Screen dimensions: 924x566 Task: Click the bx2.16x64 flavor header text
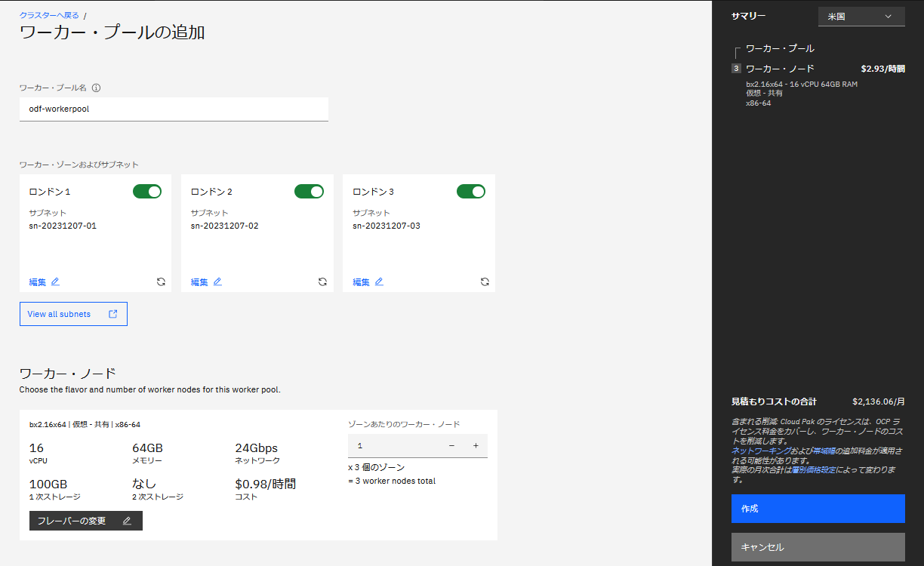85,424
